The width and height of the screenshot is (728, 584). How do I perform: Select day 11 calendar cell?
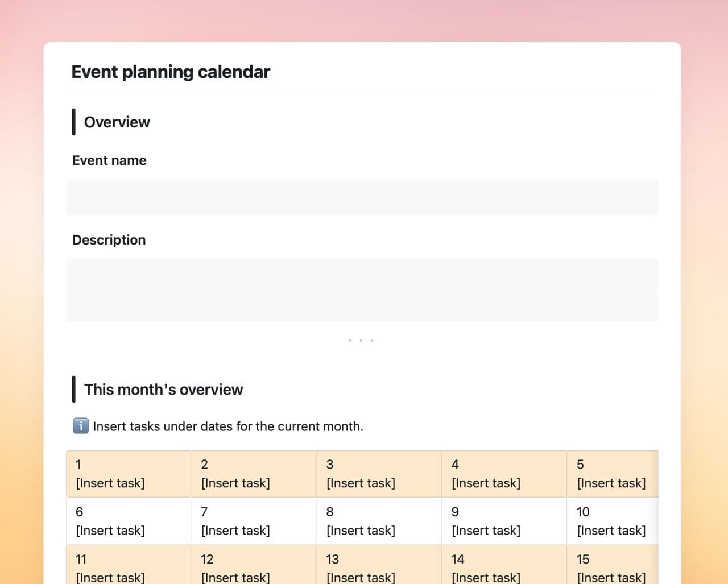point(129,566)
